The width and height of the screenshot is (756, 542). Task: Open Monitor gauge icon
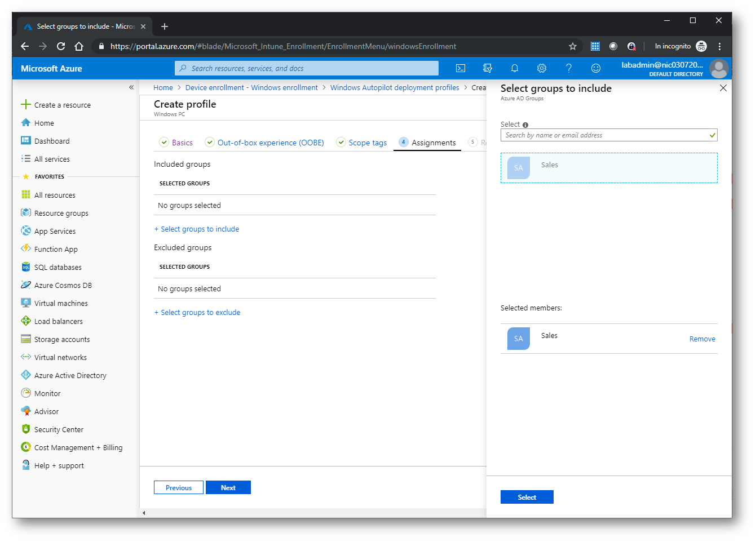26,393
